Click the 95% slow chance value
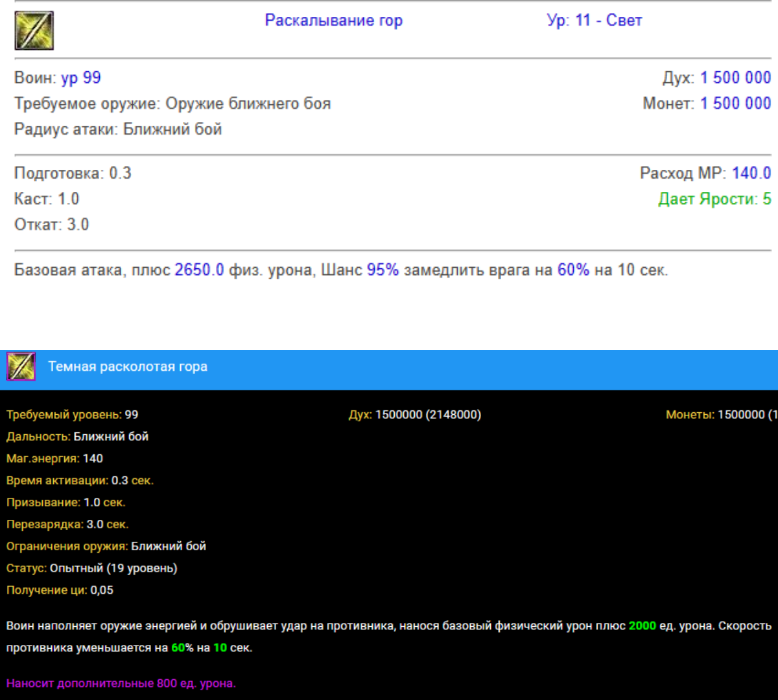The height and width of the screenshot is (700, 778). pyautogui.click(x=383, y=270)
